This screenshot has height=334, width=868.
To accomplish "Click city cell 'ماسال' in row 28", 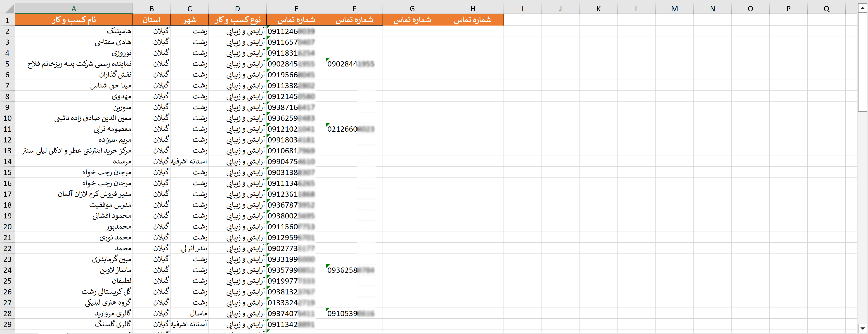I will pyautogui.click(x=190, y=313).
